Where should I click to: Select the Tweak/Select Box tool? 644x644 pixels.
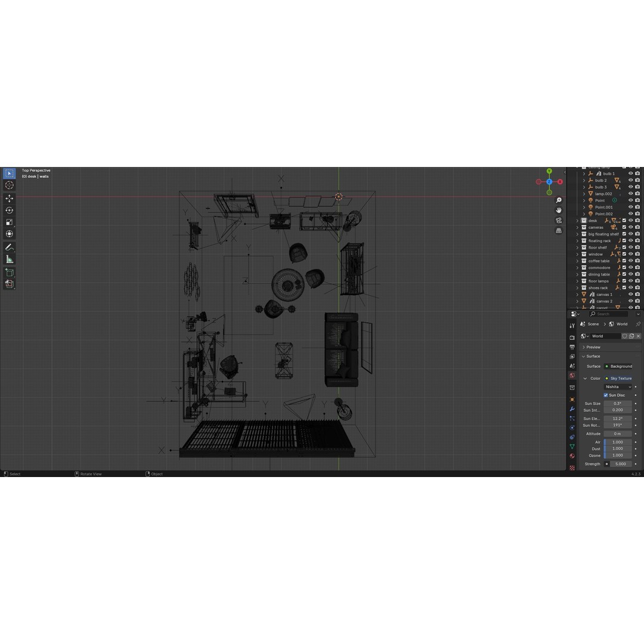(9, 174)
